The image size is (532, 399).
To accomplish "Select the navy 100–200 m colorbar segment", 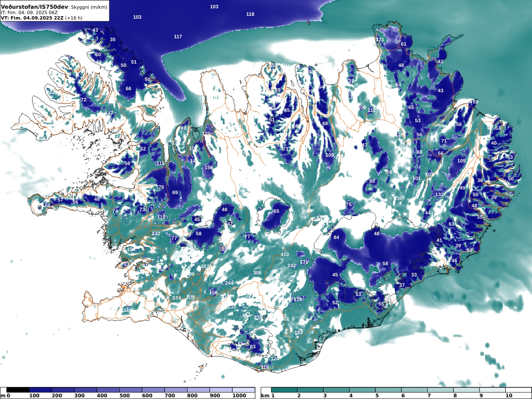I will [x=40, y=390].
